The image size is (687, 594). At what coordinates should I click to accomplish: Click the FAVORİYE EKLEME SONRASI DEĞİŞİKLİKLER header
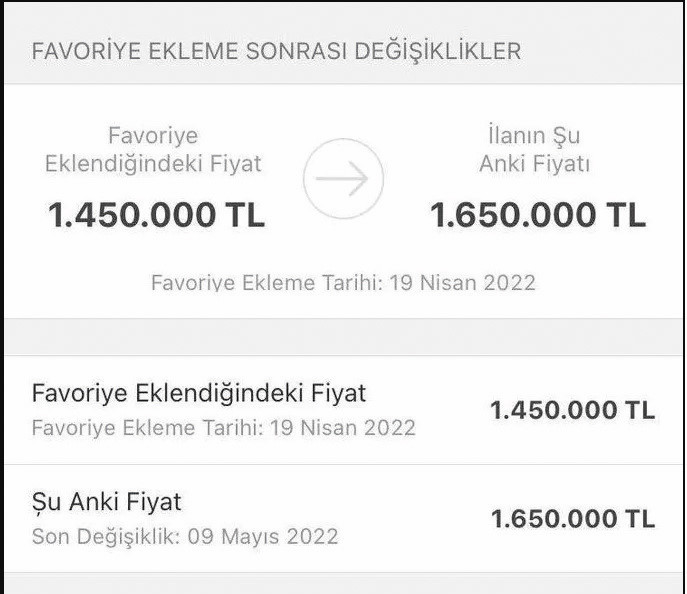click(276, 51)
